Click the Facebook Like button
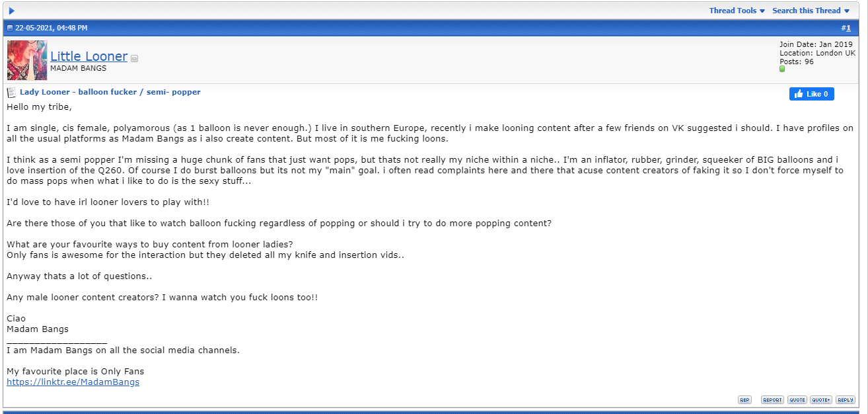This screenshot has width=868, height=414. point(811,94)
